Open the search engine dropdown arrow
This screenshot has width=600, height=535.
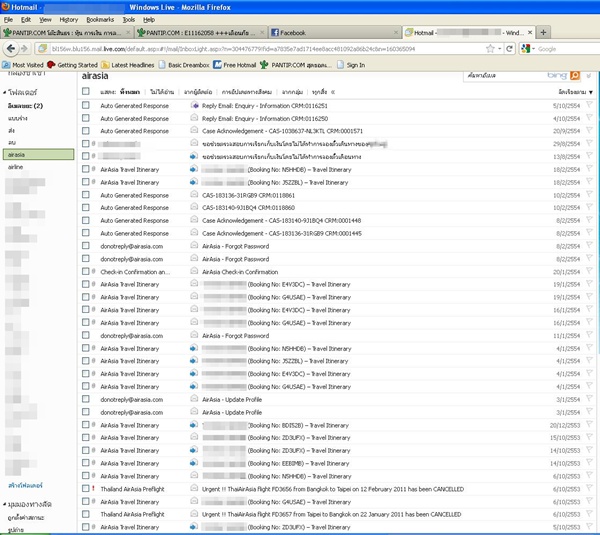tap(533, 49)
